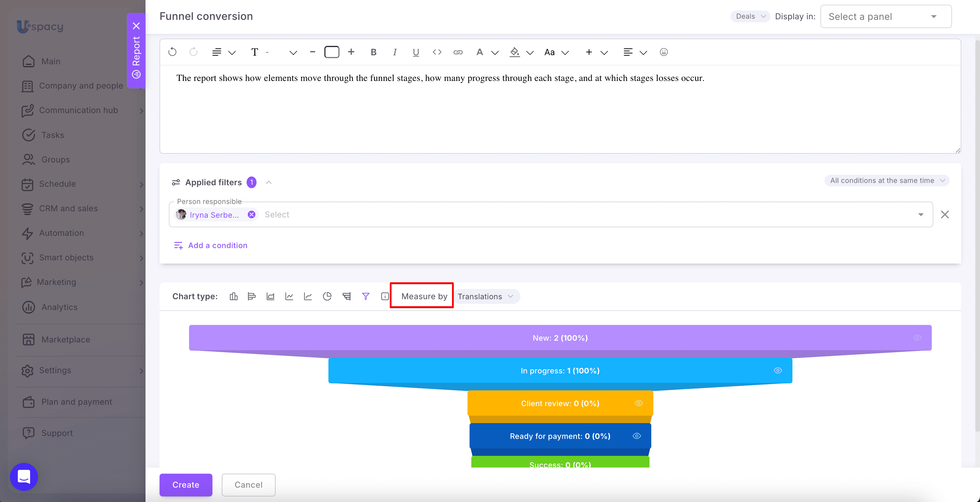Open the highlight fill color picker
Image resolution: width=980 pixels, height=502 pixels.
click(x=514, y=52)
